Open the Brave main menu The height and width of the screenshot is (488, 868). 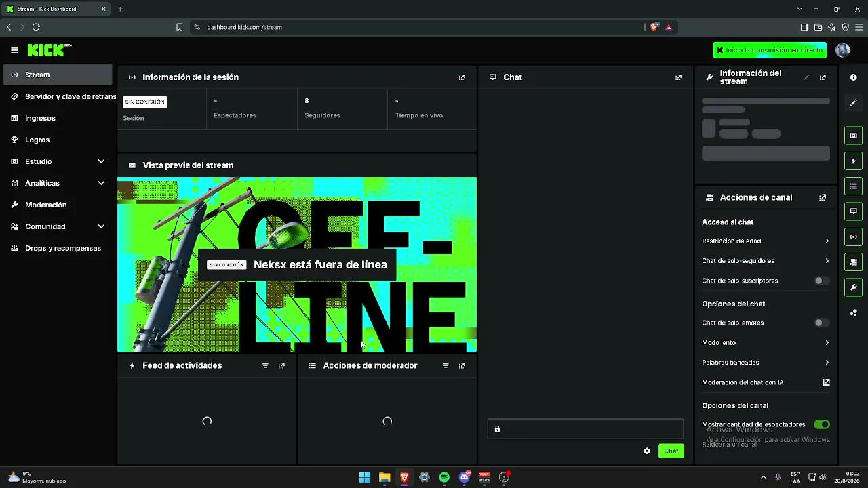point(859,27)
